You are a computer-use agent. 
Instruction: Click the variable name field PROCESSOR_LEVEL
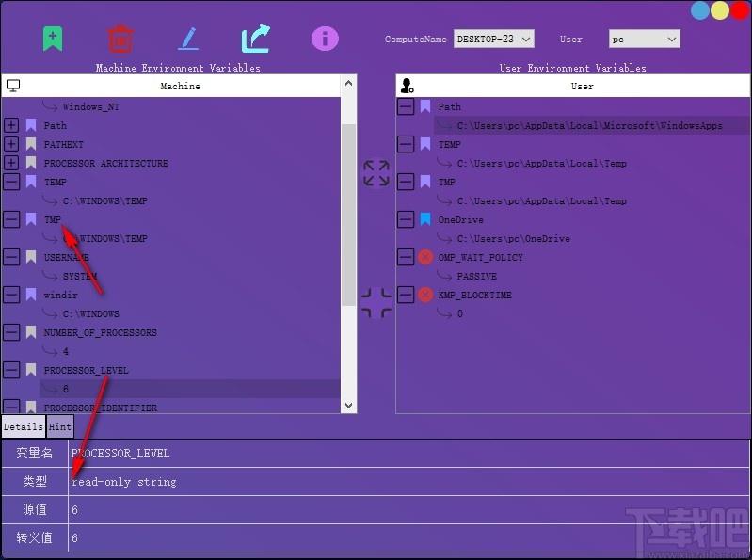pyautogui.click(x=408, y=453)
